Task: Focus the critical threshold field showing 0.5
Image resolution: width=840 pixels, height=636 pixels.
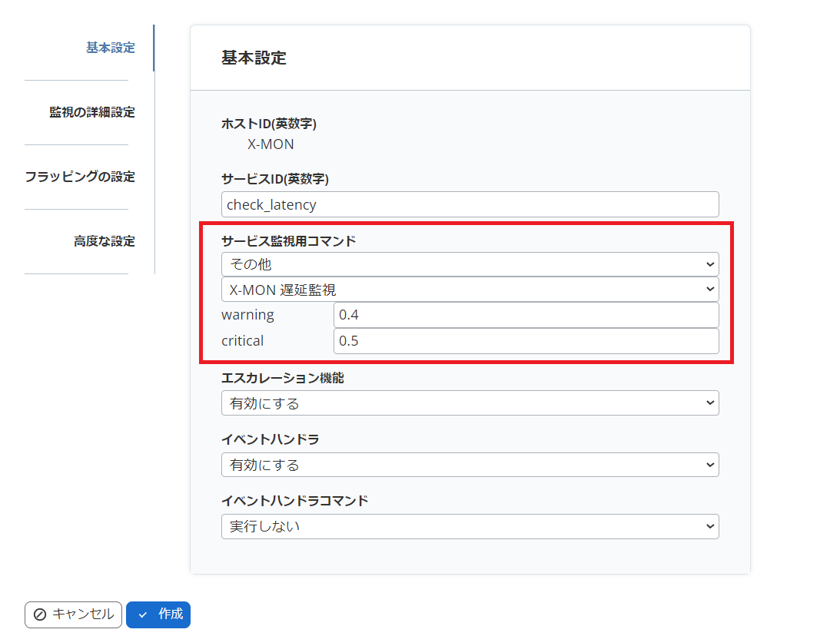Action: tap(526, 341)
